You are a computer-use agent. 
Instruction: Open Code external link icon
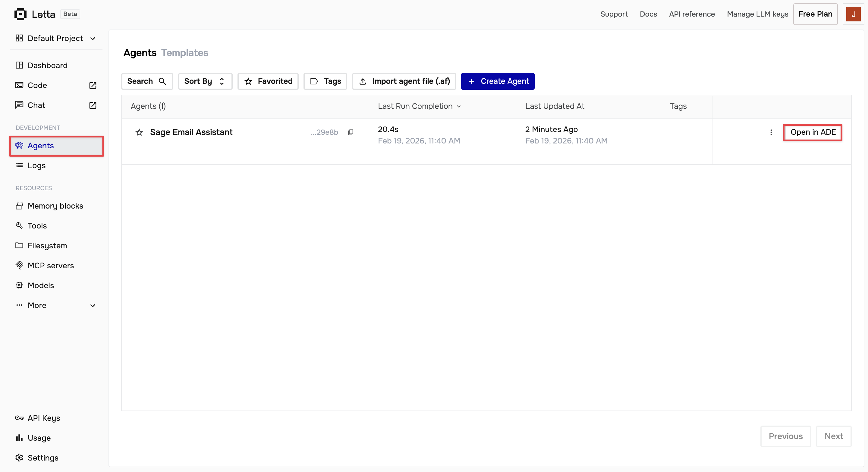coord(93,86)
